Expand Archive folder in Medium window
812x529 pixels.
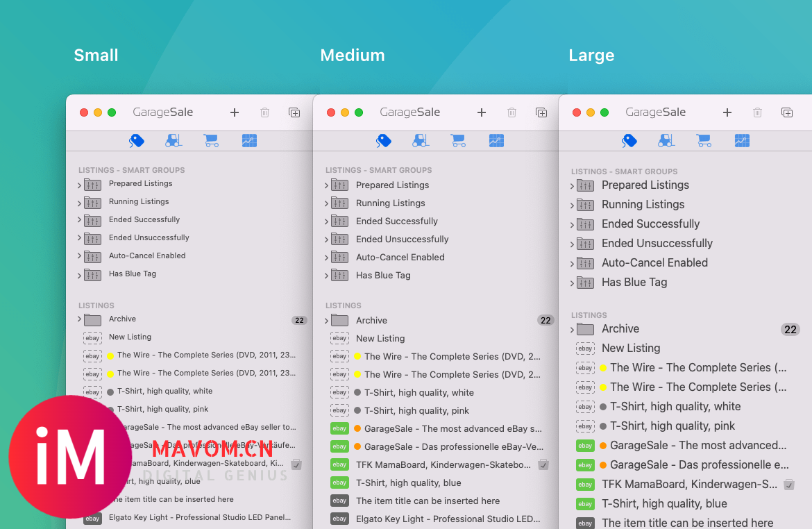point(326,321)
